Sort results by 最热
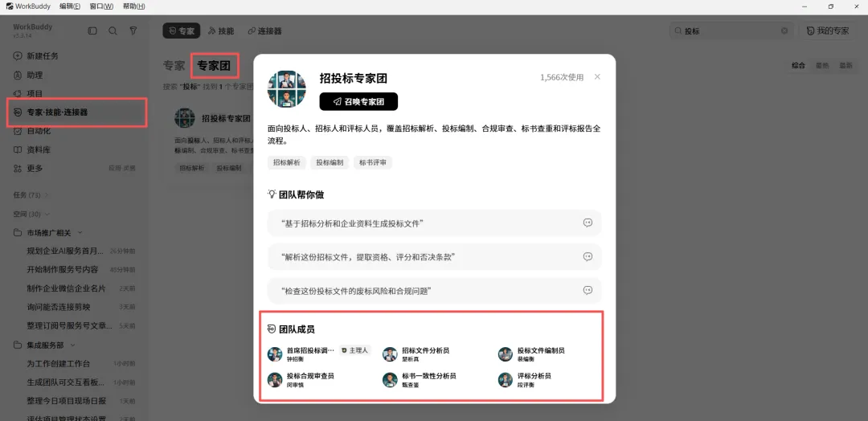Viewport: 868px width, 421px height. click(x=822, y=65)
